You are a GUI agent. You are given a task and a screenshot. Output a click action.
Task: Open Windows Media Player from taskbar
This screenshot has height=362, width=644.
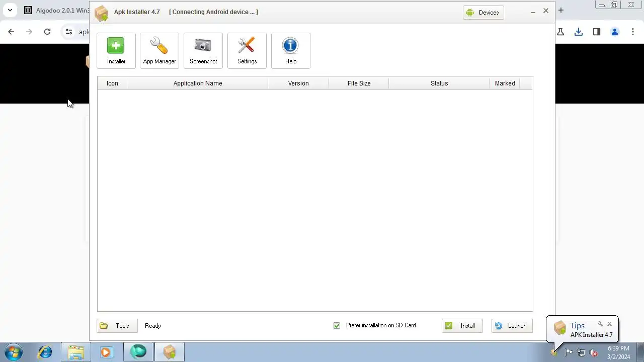tap(106, 352)
